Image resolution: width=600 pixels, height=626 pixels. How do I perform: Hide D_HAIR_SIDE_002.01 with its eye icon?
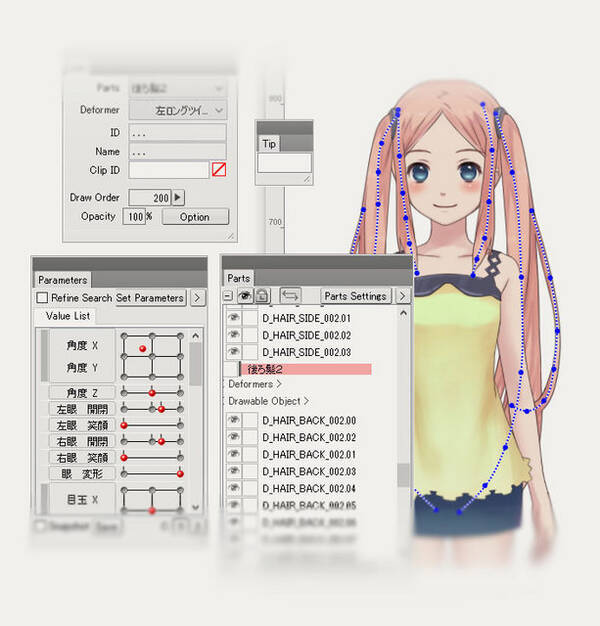coord(234,318)
